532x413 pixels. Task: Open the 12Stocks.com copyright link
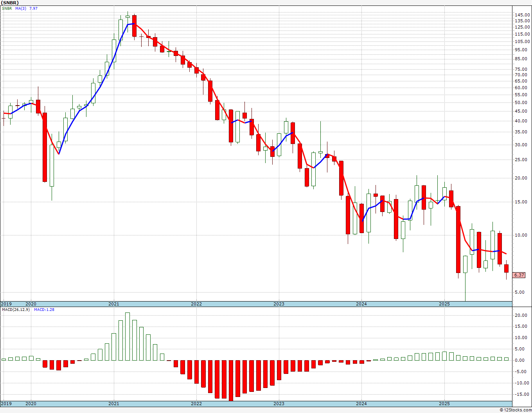tap(515, 410)
